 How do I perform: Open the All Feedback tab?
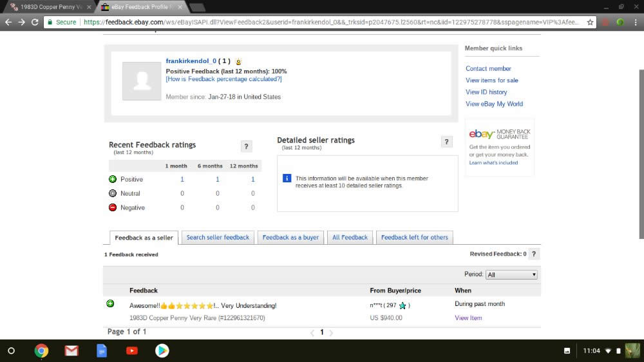[350, 237]
